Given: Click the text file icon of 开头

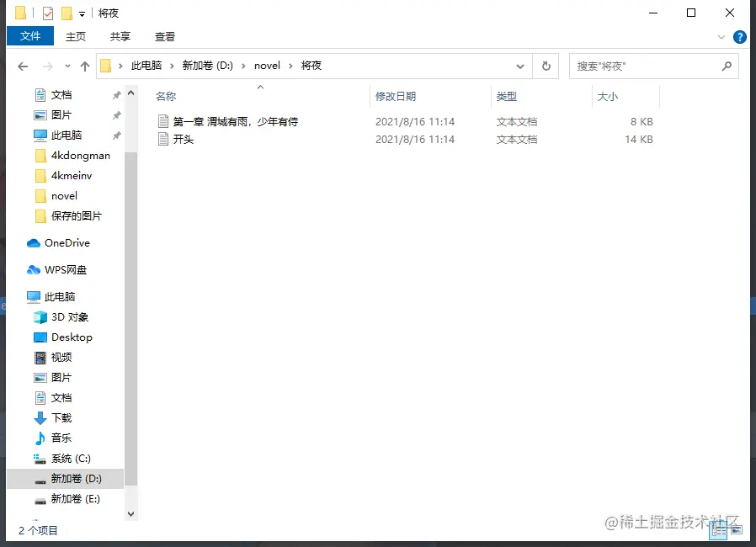Looking at the screenshot, I should (x=163, y=140).
